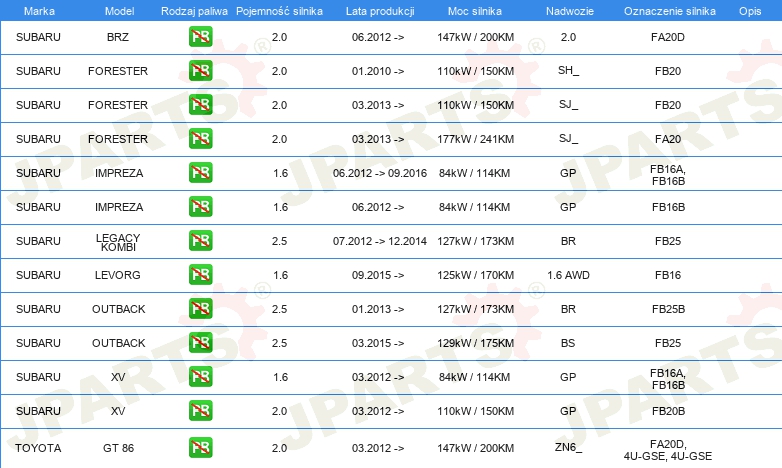Select the BRZ model cell
The image size is (782, 468).
tap(118, 37)
